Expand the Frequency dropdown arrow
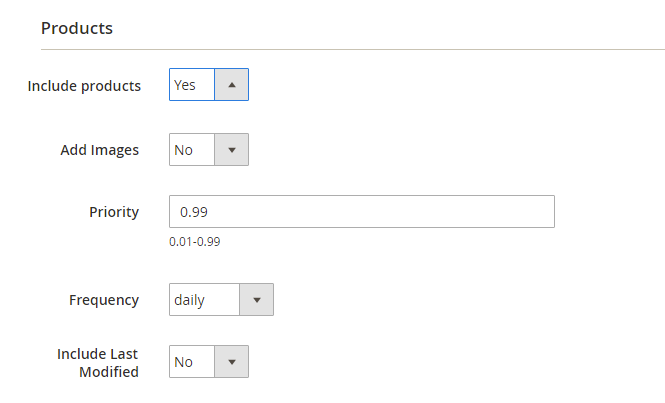Viewport: 665px width, 403px height. coord(256,299)
